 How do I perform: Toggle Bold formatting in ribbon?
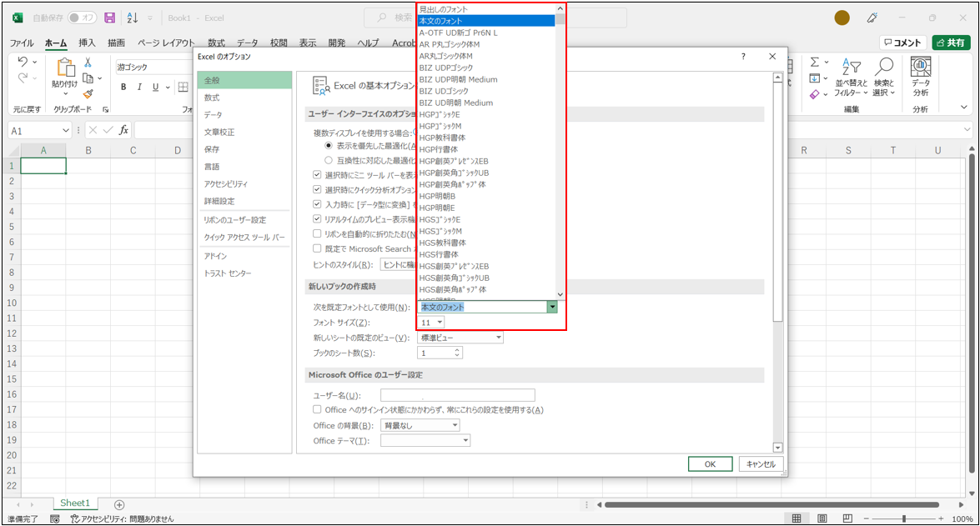[x=123, y=87]
